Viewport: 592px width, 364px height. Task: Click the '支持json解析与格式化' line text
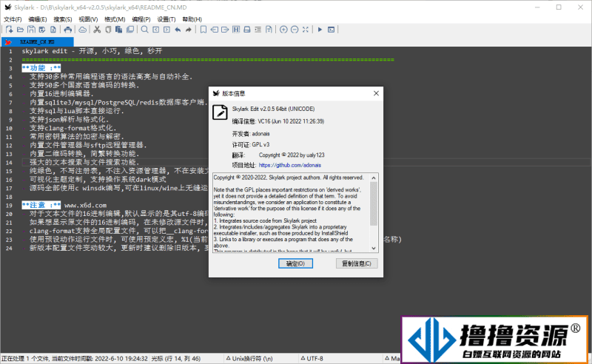[69, 119]
